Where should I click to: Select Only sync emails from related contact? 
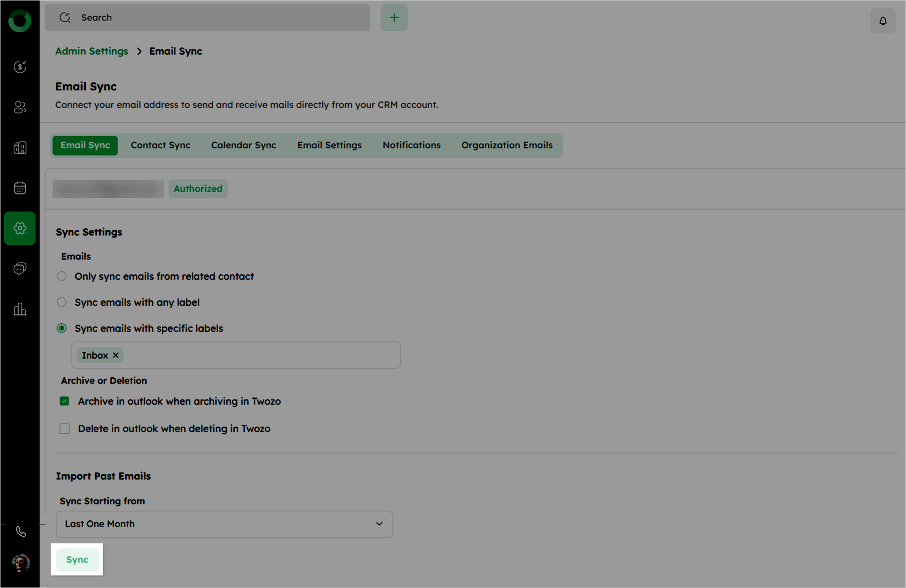click(62, 276)
